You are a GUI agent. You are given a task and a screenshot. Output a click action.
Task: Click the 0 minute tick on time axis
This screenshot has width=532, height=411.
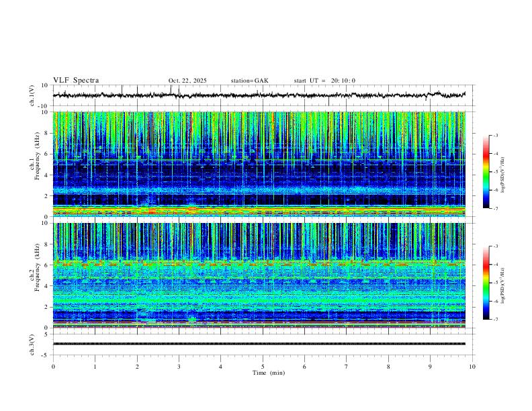tap(53, 367)
